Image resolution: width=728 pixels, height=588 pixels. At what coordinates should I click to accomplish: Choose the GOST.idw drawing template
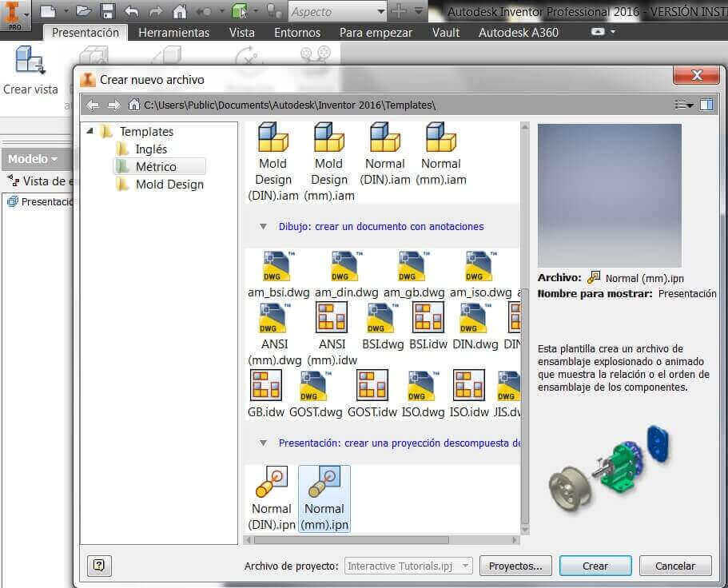pos(372,393)
